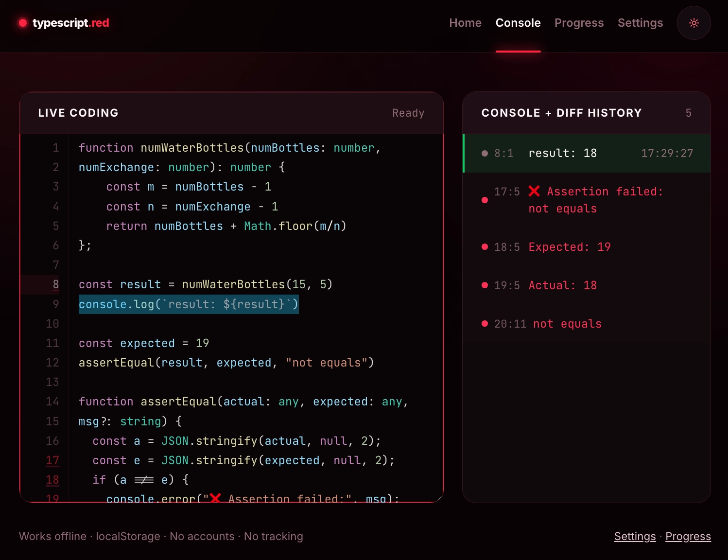
Task: Click line number 1 in gutter
Action: pyautogui.click(x=56, y=148)
